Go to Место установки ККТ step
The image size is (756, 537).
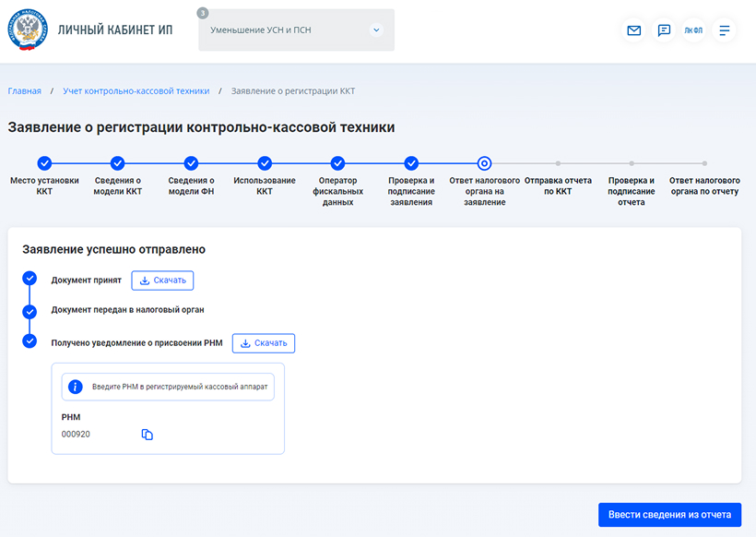click(x=44, y=163)
